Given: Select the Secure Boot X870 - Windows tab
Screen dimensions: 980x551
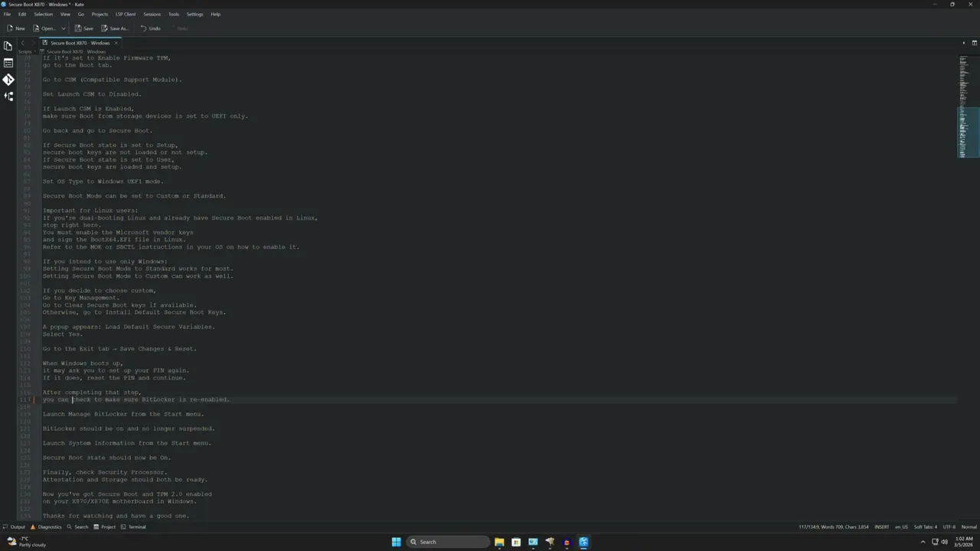Looking at the screenshot, I should click(79, 43).
